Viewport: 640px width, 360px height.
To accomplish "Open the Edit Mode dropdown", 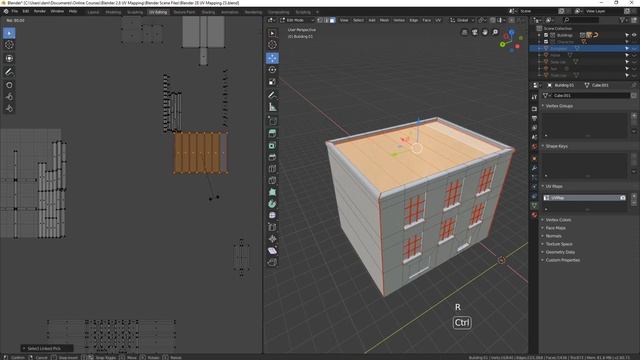I will coord(297,20).
